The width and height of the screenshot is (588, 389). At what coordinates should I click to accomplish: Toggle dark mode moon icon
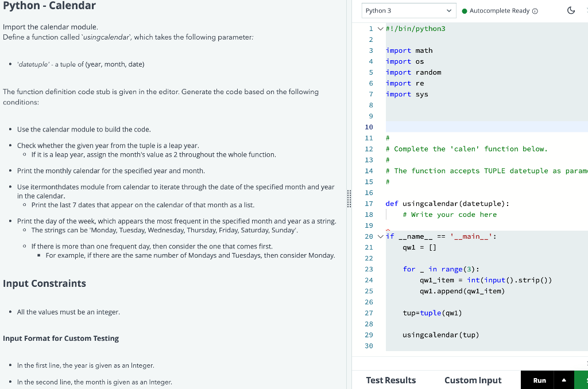coord(571,10)
